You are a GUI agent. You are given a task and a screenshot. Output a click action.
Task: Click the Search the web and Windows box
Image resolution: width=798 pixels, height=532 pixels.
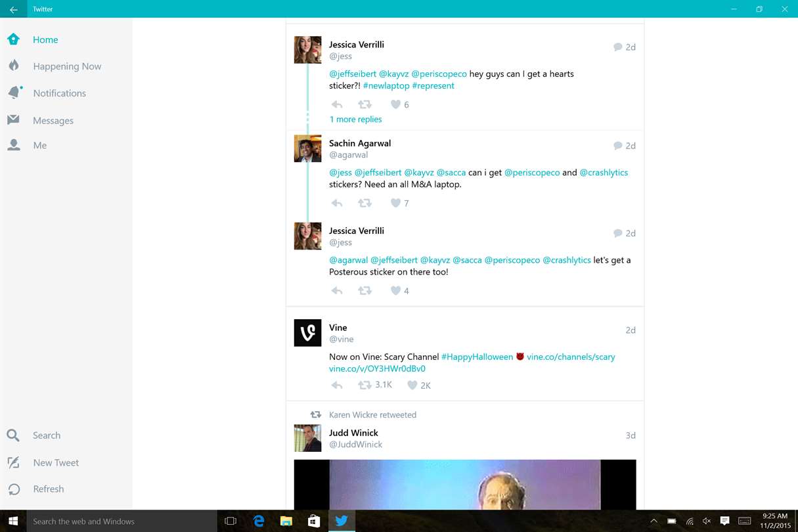[118, 521]
